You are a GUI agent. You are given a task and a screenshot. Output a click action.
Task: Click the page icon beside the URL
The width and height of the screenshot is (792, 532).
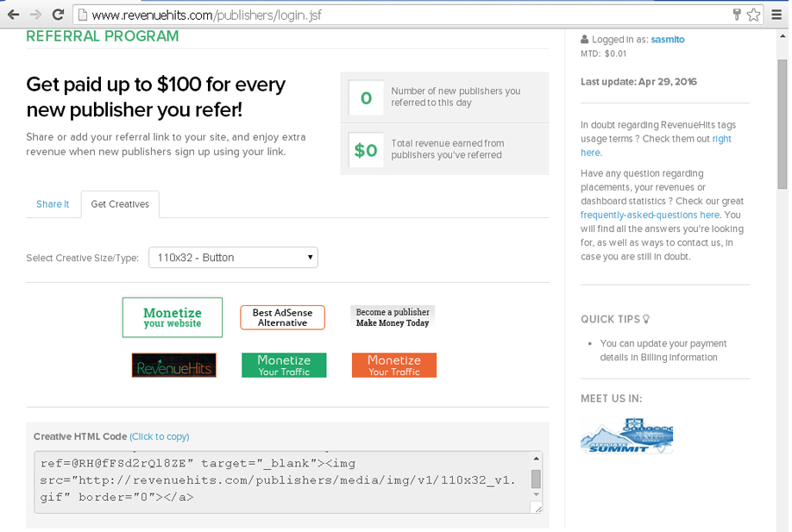click(82, 16)
